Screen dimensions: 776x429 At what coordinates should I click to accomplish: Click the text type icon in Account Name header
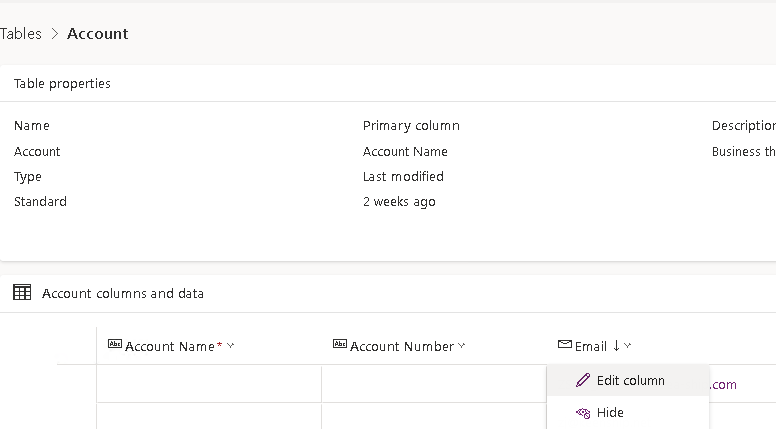[x=114, y=346]
